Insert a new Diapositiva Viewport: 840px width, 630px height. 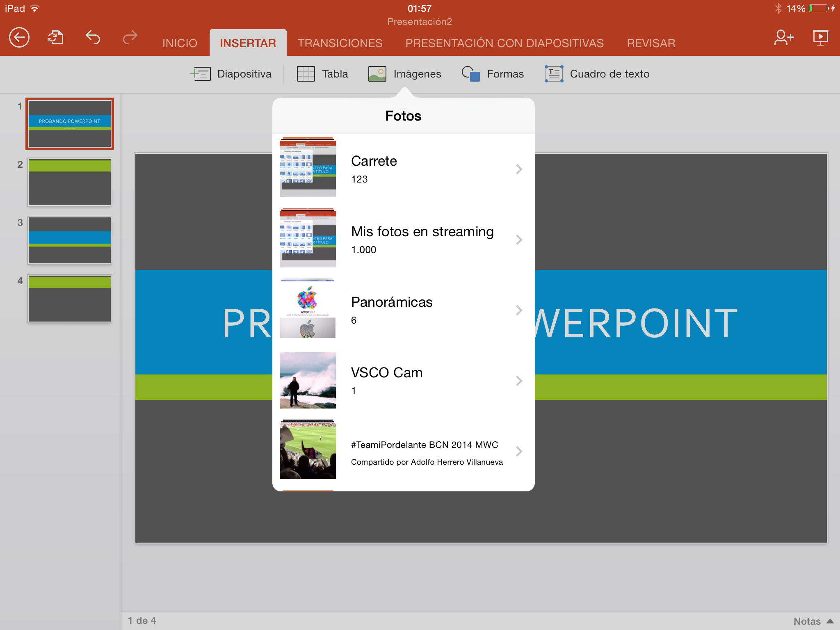[231, 74]
